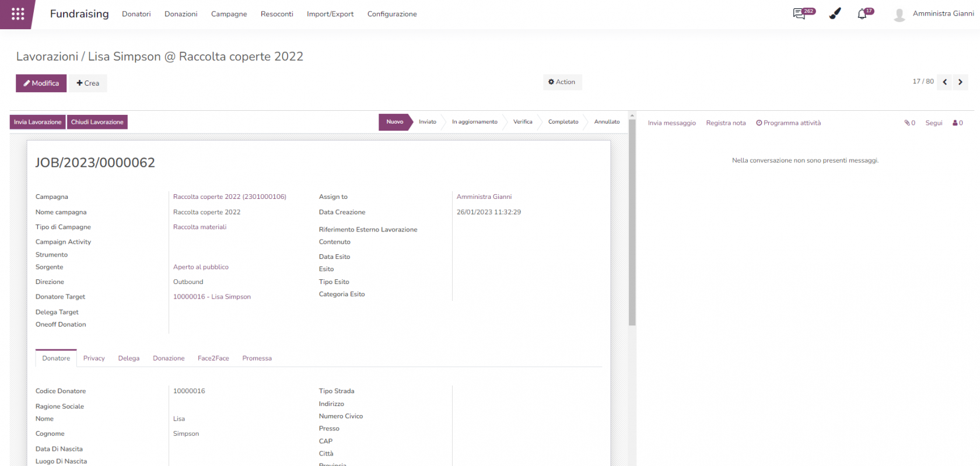This screenshot has width=980, height=466.
Task: Click the form's vertical scrollbar
Action: pos(632,222)
